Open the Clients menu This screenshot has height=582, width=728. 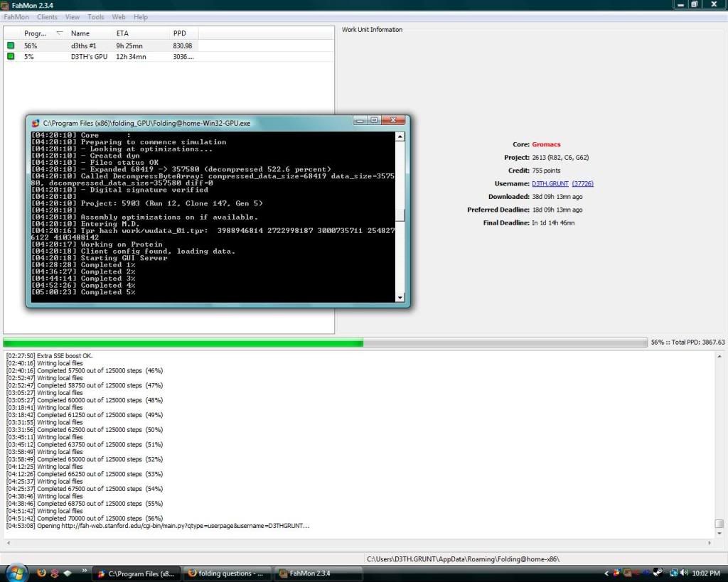[48, 17]
